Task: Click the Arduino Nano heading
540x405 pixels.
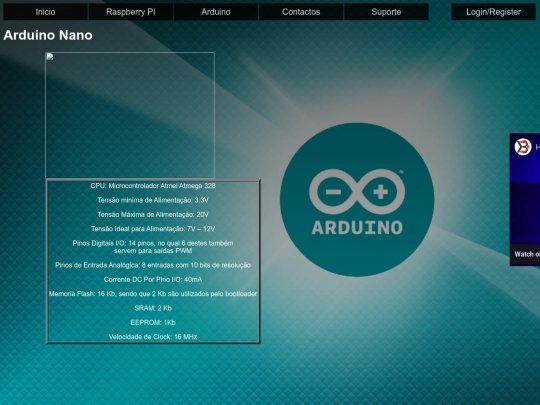Action: 48,35
